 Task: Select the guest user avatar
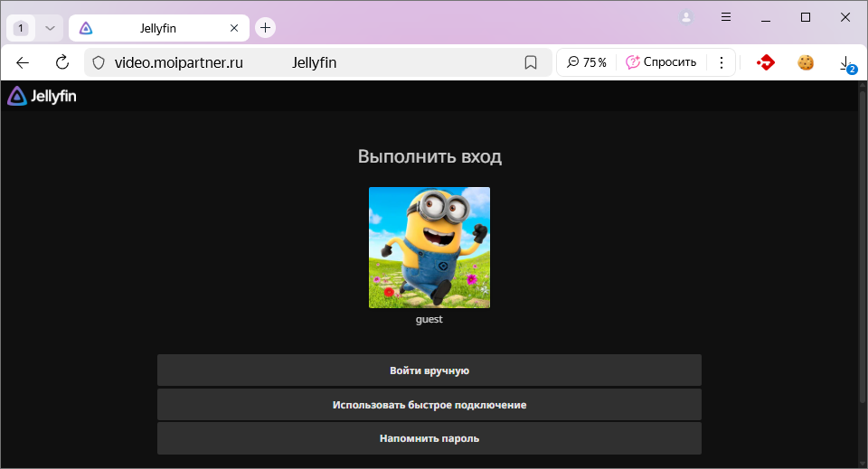coord(429,248)
